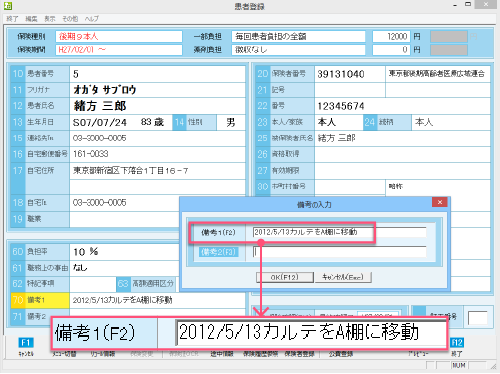This screenshot has width=500, height=374.
Task: Open the 表示 menu
Action: (50, 19)
